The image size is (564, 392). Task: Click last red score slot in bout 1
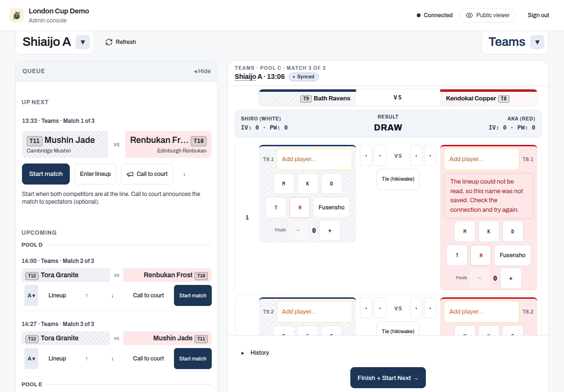pyautogui.click(x=430, y=156)
